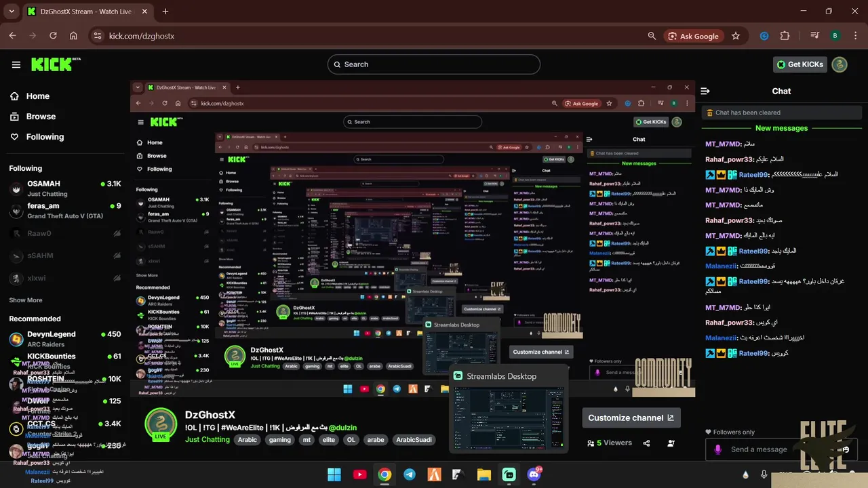Open Chrome tab search dropdown arrow

[12, 12]
